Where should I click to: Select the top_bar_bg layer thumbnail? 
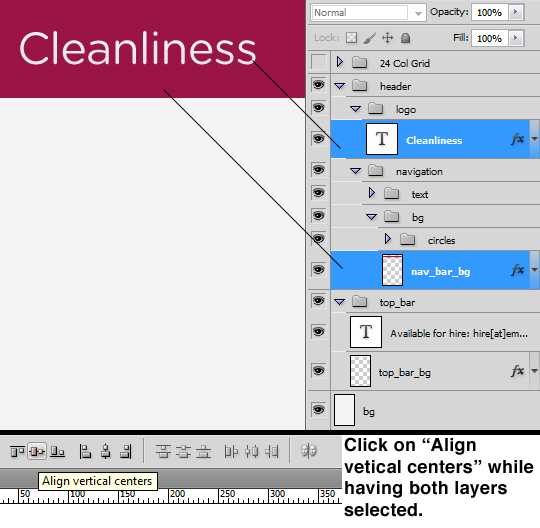coord(360,371)
